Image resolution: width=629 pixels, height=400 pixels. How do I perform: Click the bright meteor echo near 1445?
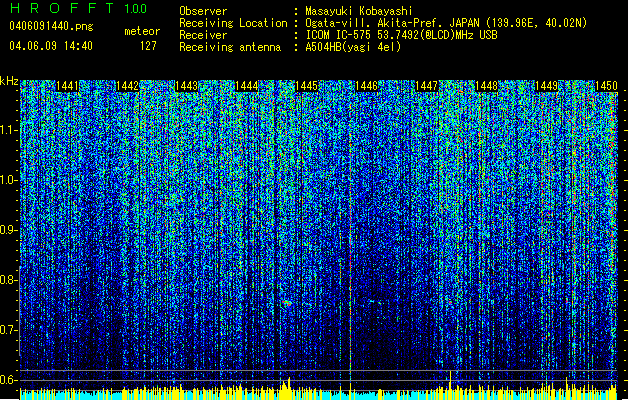click(x=286, y=303)
